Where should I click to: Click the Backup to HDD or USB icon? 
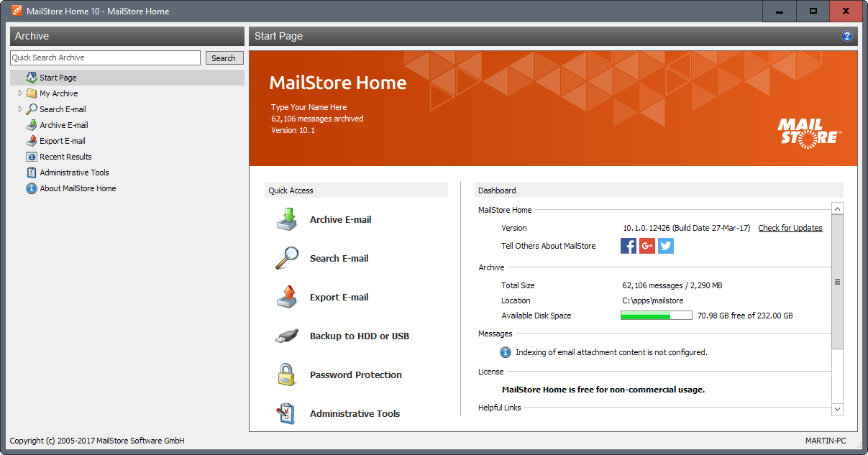(287, 336)
